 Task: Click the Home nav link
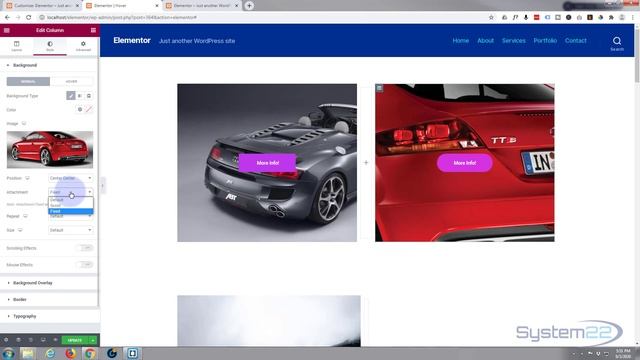[x=460, y=41]
